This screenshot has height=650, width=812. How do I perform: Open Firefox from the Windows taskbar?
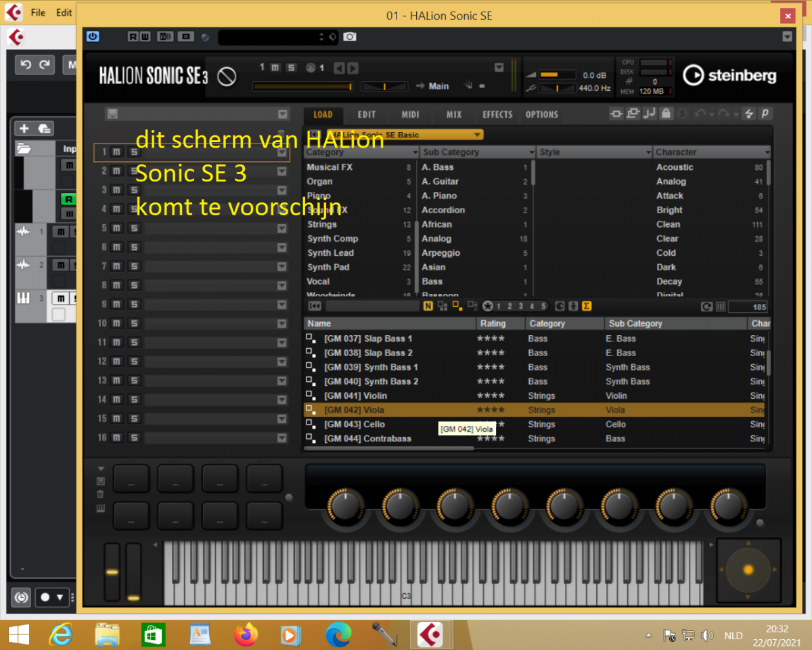(246, 634)
